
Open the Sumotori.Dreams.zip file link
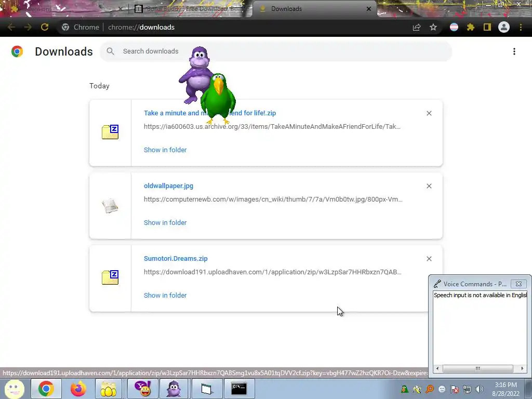[176, 259]
